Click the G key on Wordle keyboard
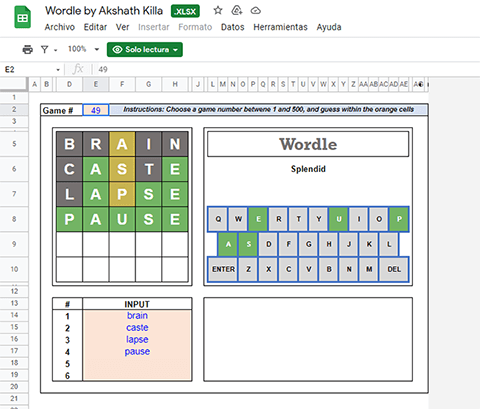The image size is (480, 409). pos(309,244)
